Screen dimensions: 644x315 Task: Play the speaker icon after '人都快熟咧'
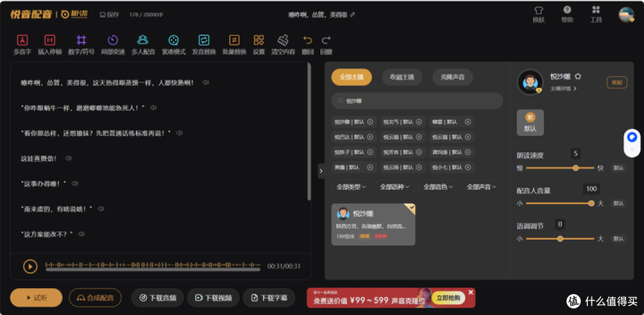click(x=206, y=82)
